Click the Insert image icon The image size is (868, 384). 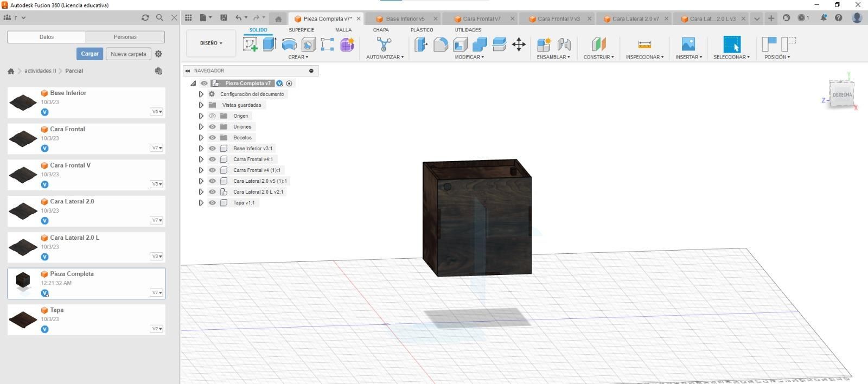point(688,44)
